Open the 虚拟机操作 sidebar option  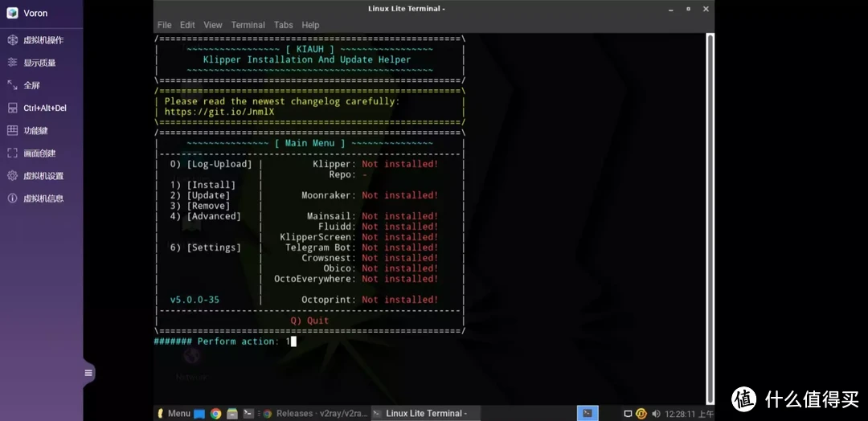(x=43, y=40)
